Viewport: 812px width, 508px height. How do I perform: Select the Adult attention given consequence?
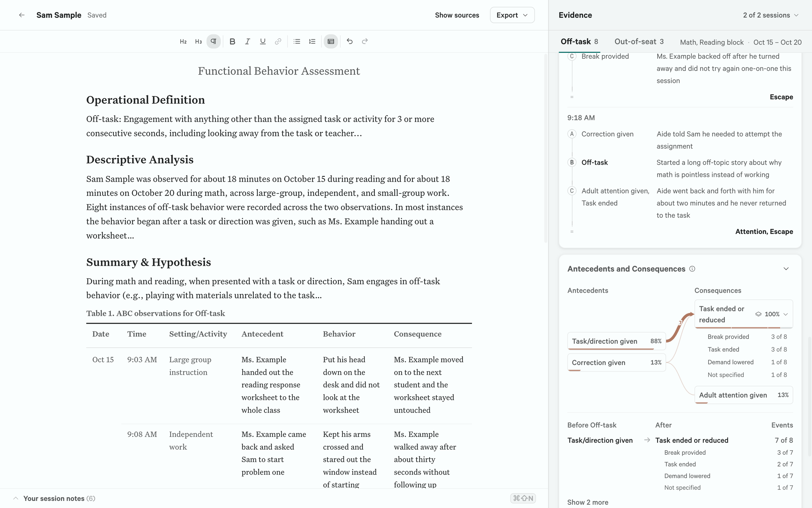743,395
